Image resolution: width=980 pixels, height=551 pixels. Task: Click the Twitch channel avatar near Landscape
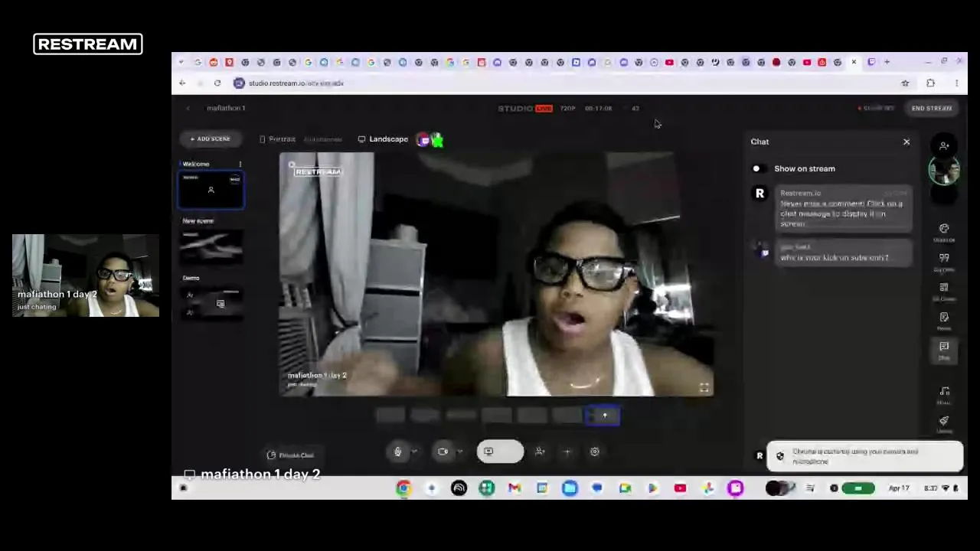pos(423,139)
